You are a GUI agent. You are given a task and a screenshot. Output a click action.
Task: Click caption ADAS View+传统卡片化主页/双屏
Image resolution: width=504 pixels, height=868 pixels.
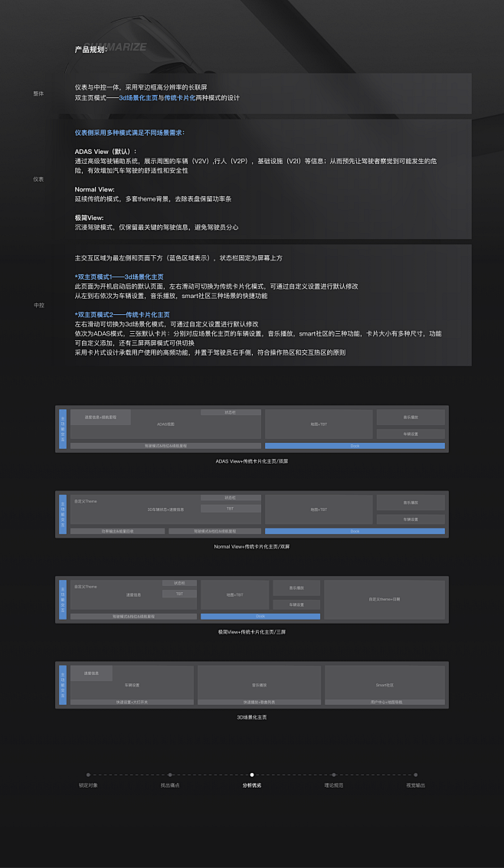click(x=252, y=461)
